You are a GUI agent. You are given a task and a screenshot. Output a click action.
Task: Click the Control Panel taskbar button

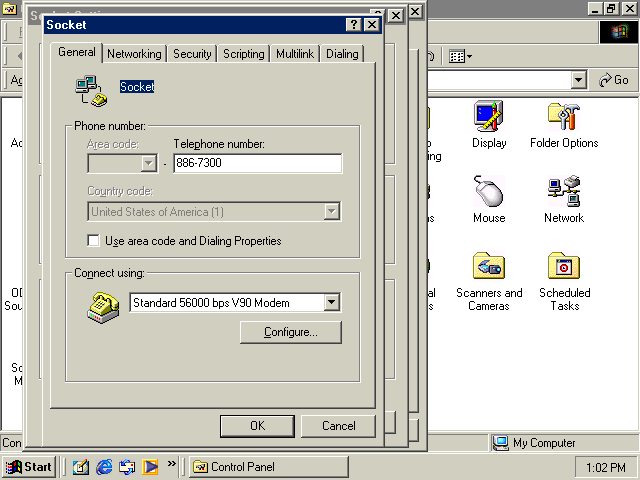pos(269,467)
